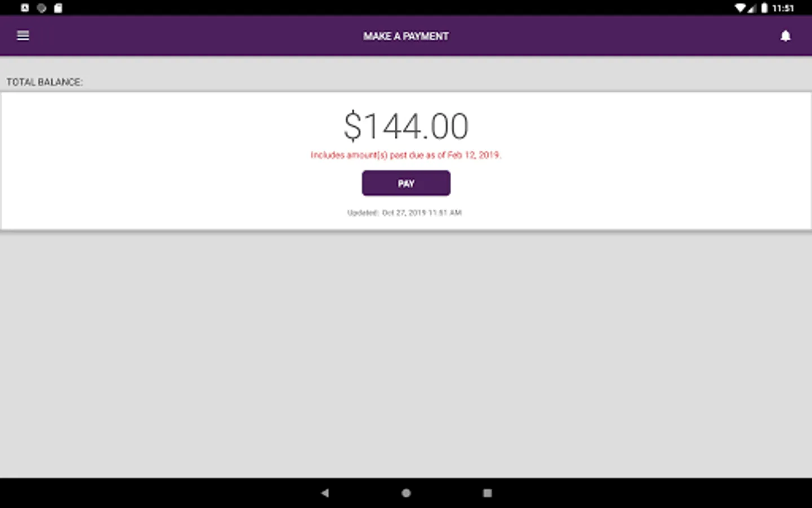Tap the $144.00 balance amount

406,126
